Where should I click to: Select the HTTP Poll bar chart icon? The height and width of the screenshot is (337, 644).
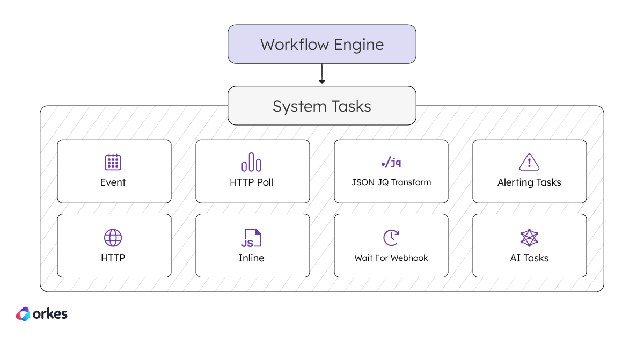252,162
